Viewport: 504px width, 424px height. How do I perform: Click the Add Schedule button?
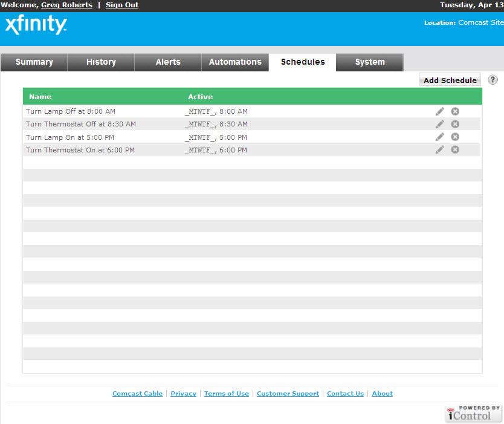point(450,80)
